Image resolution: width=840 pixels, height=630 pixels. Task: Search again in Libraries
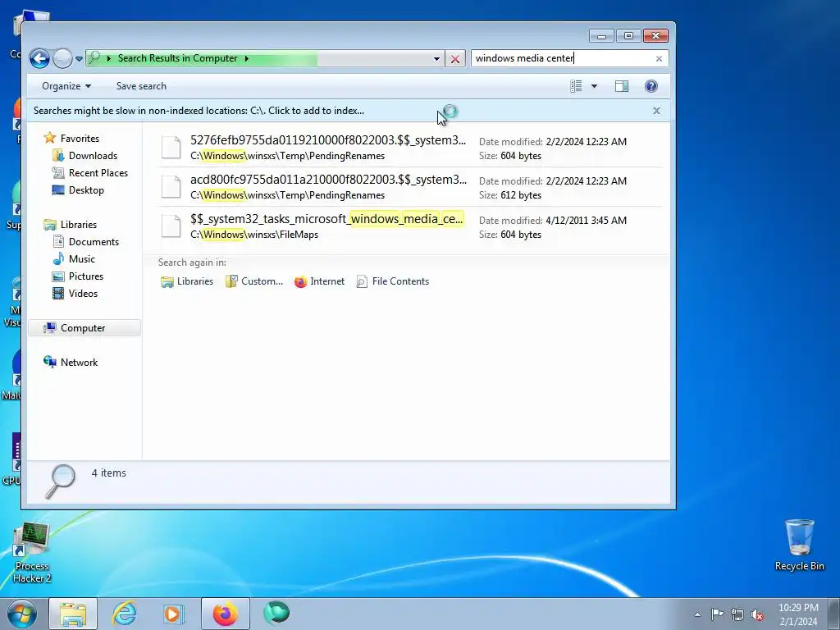187,281
